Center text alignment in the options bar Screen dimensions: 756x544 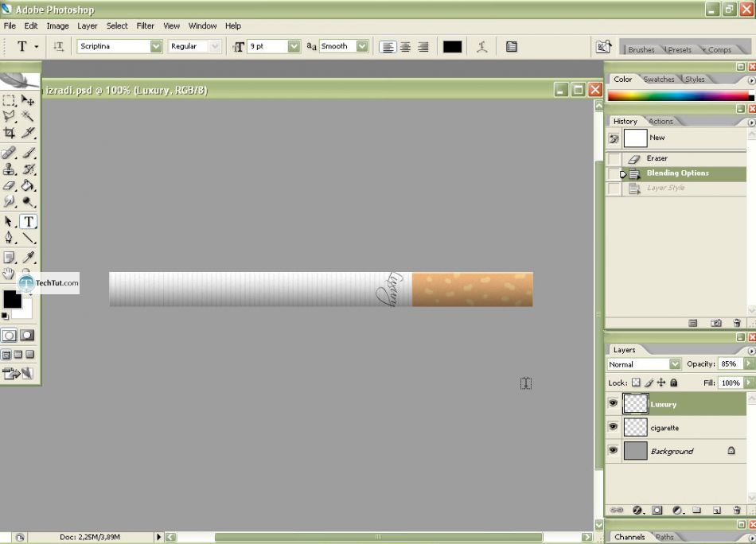coord(405,47)
